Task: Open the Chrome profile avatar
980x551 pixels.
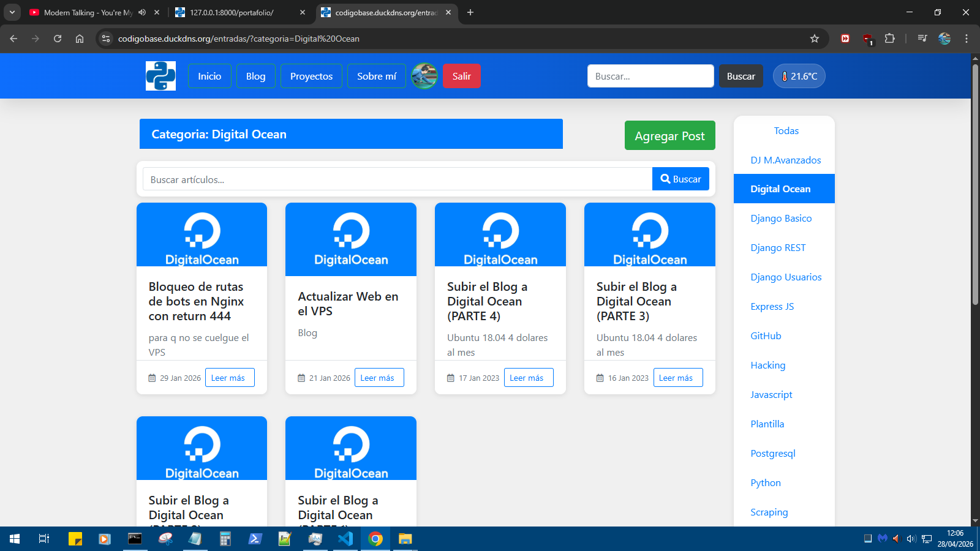Action: pyautogui.click(x=944, y=39)
